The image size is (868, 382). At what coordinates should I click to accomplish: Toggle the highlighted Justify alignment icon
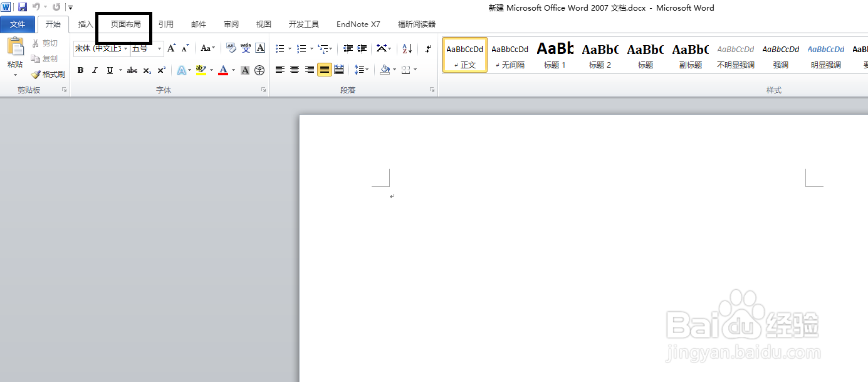coord(325,70)
